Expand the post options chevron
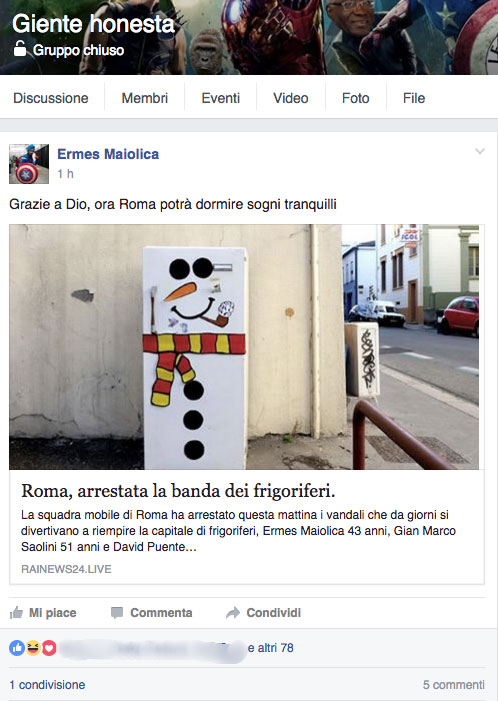498x701 pixels. point(480,152)
